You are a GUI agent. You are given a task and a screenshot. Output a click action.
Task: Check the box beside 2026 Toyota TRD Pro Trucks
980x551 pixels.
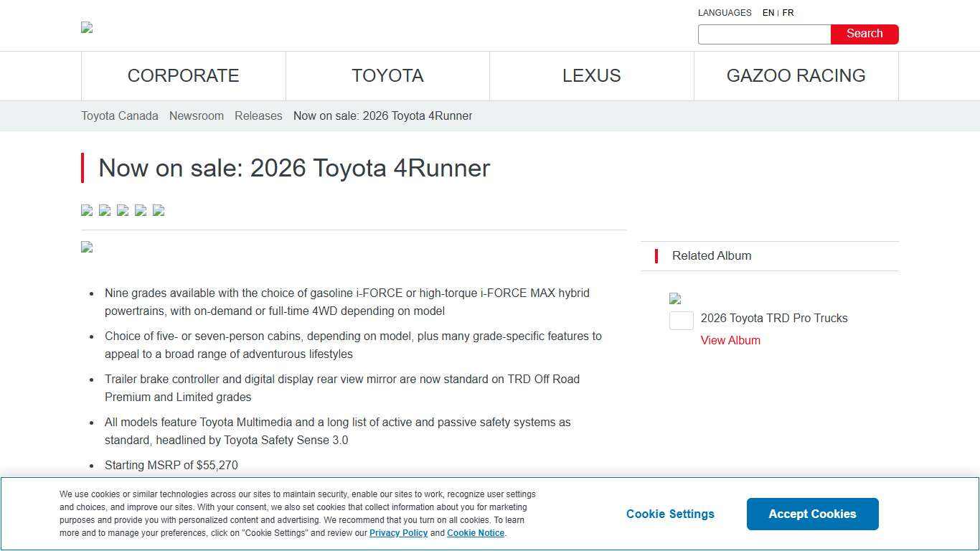click(681, 321)
